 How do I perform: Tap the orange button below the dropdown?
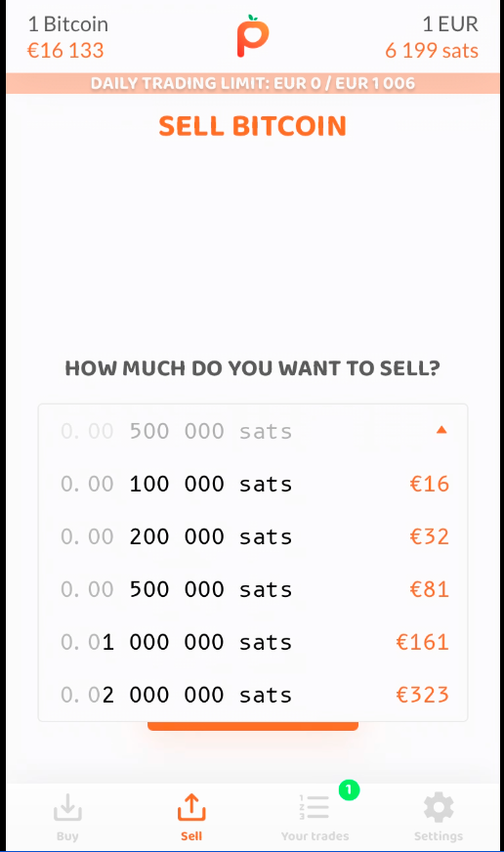pos(253,726)
